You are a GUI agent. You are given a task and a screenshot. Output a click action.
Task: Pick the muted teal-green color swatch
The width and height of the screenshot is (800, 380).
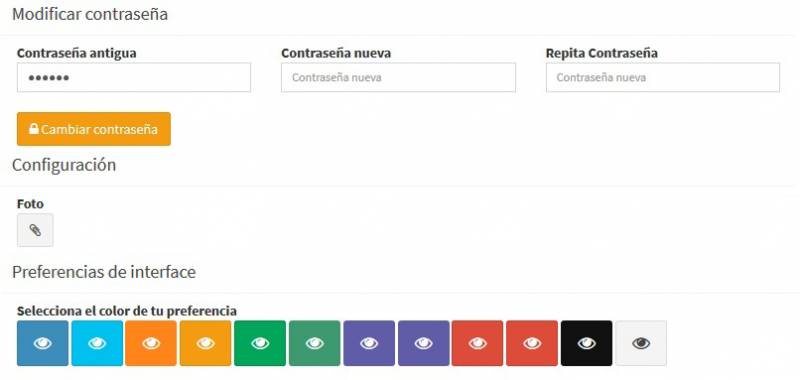click(315, 343)
